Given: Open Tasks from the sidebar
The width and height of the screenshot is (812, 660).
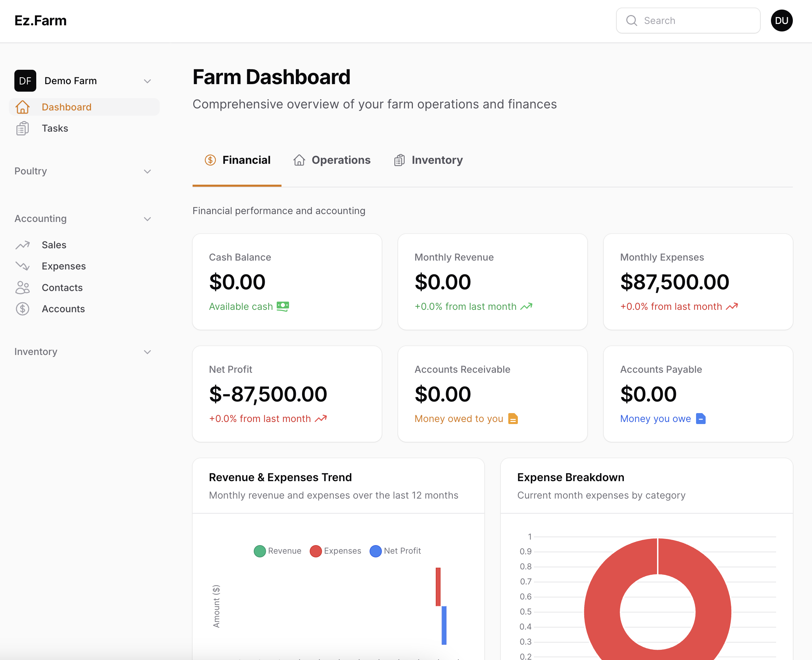Looking at the screenshot, I should click(84, 129).
